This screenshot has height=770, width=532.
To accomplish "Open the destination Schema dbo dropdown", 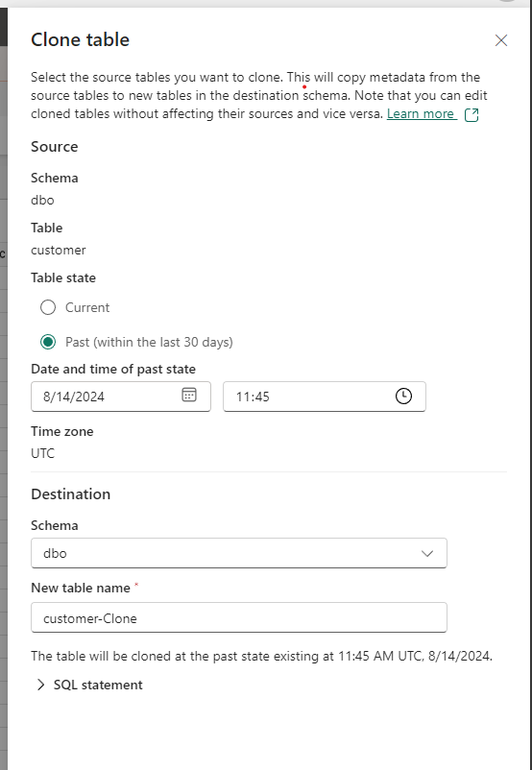I will [x=239, y=553].
